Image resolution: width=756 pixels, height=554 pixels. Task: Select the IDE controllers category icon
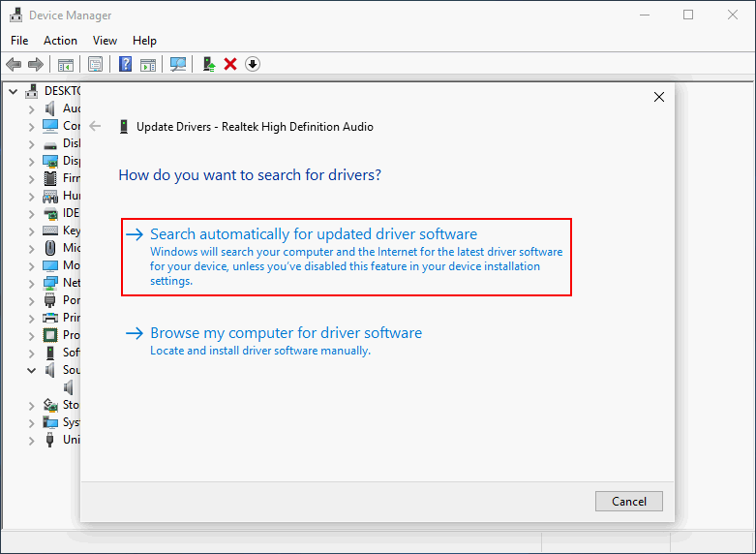[50, 213]
